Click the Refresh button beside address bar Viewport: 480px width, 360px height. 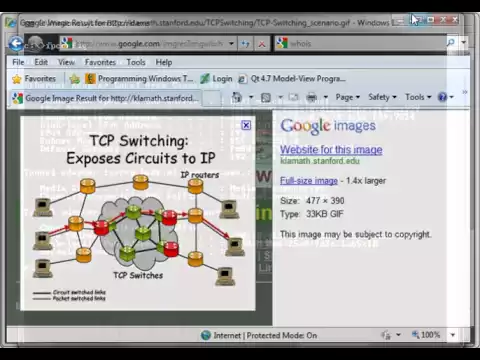246,44
